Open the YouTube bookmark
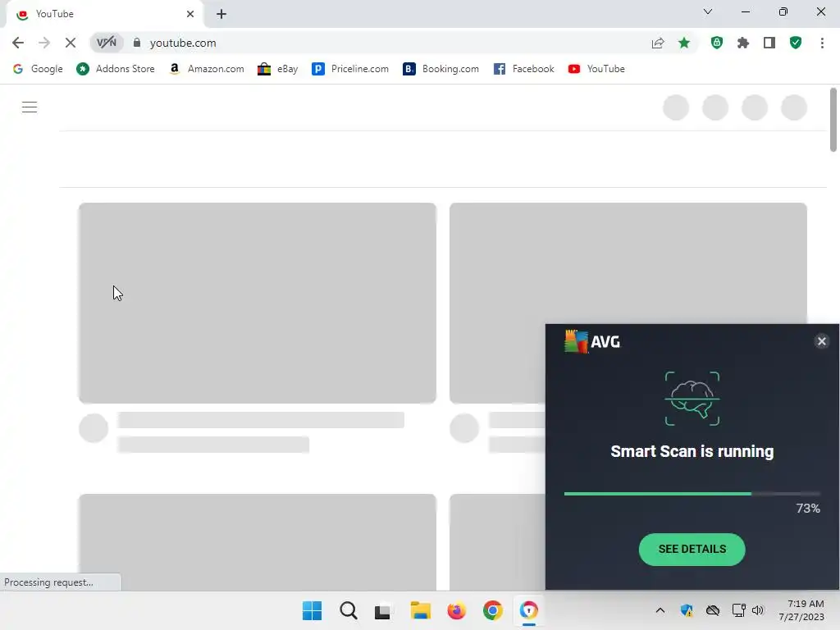 click(x=597, y=69)
